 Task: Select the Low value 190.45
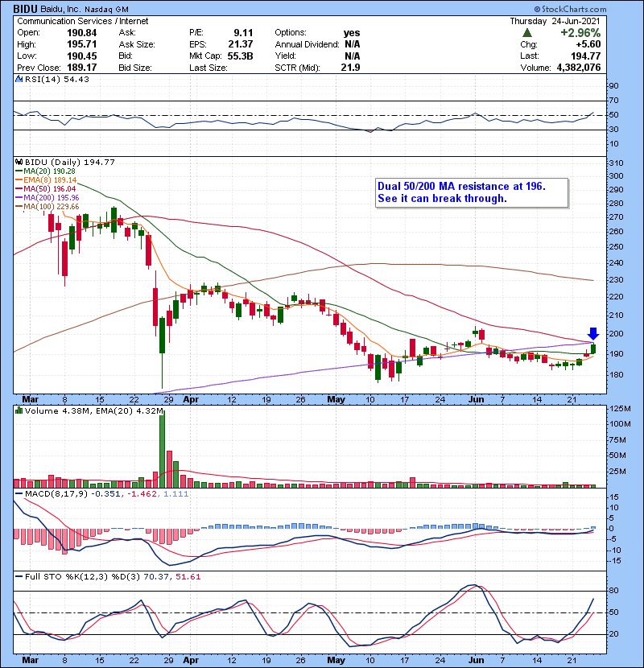point(82,56)
